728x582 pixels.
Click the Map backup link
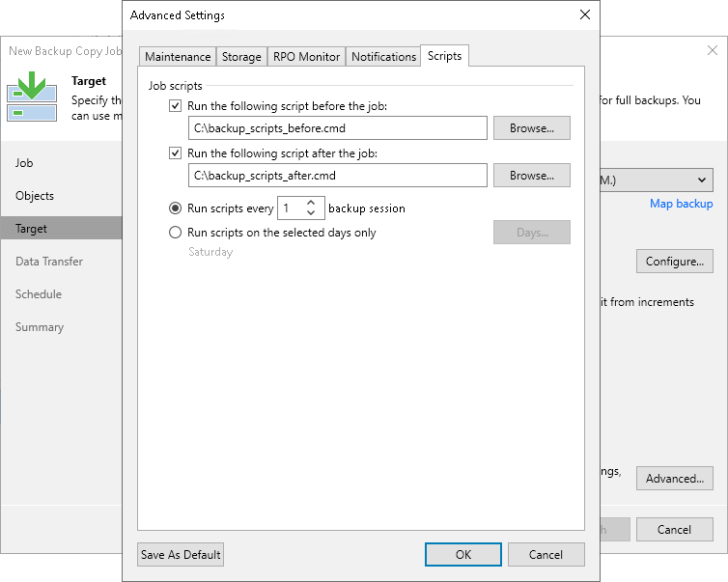tap(681, 204)
